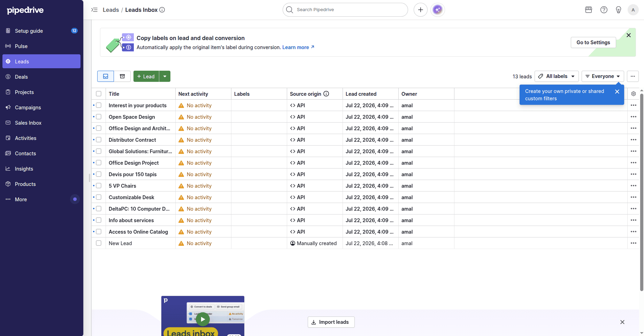Click warning icon in Distributor Contract row
Viewport: 644px width, 336px height.
coord(181,140)
